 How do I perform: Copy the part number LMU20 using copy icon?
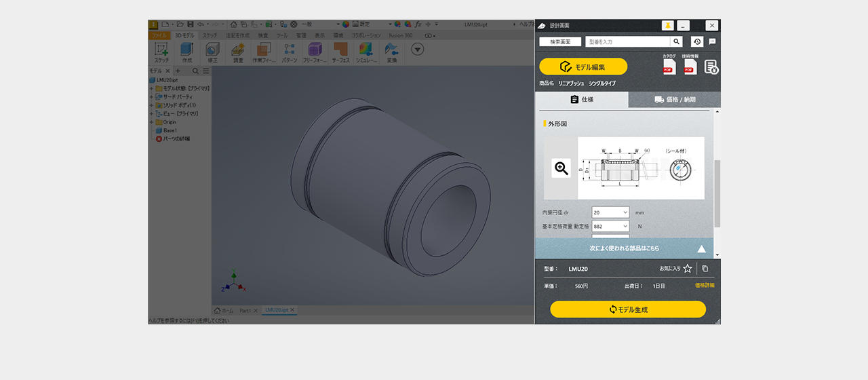click(705, 269)
